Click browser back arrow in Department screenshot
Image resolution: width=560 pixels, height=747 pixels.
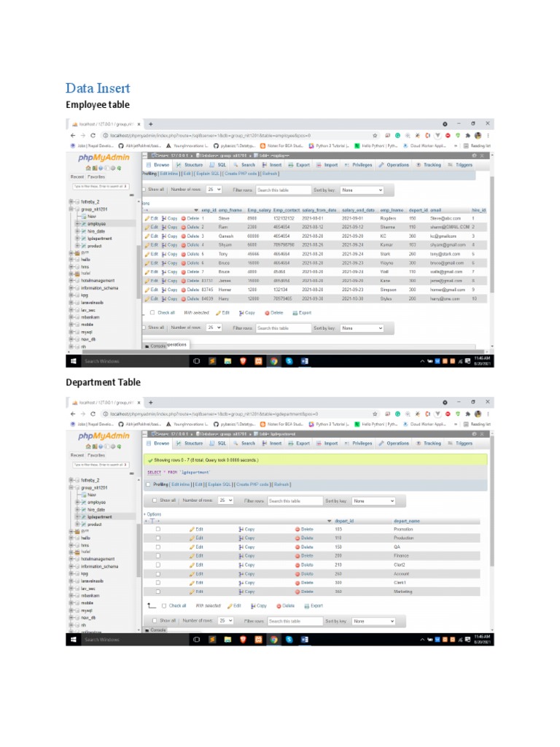click(73, 414)
